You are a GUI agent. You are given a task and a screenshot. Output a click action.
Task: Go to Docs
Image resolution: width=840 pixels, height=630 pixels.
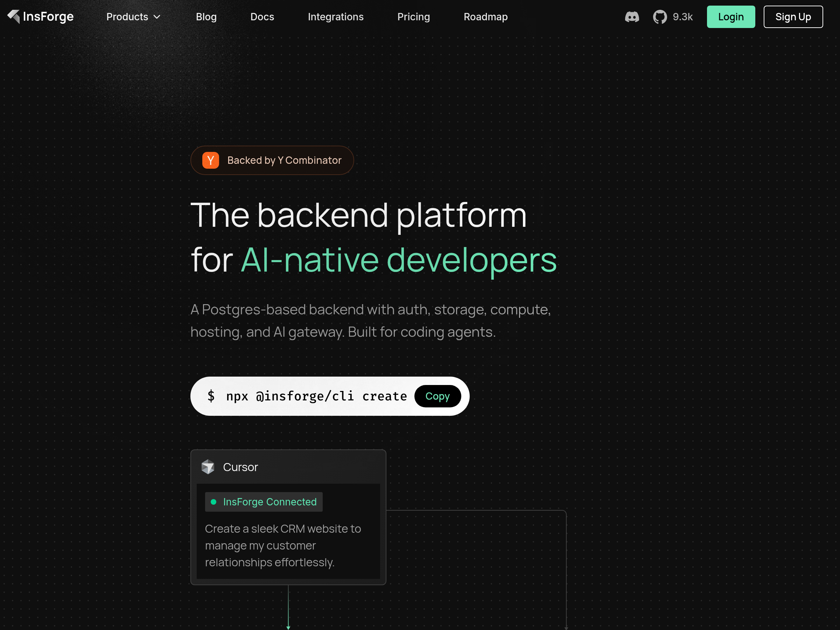[262, 17]
